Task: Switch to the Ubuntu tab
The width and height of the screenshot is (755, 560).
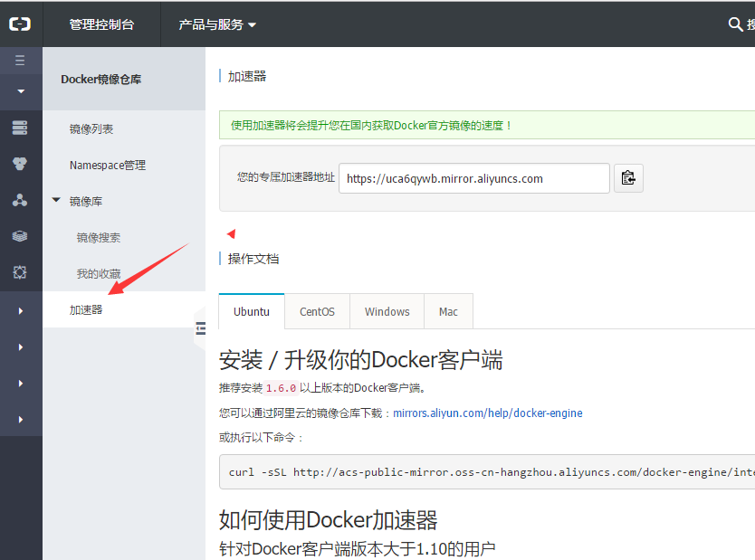Action: point(252,311)
